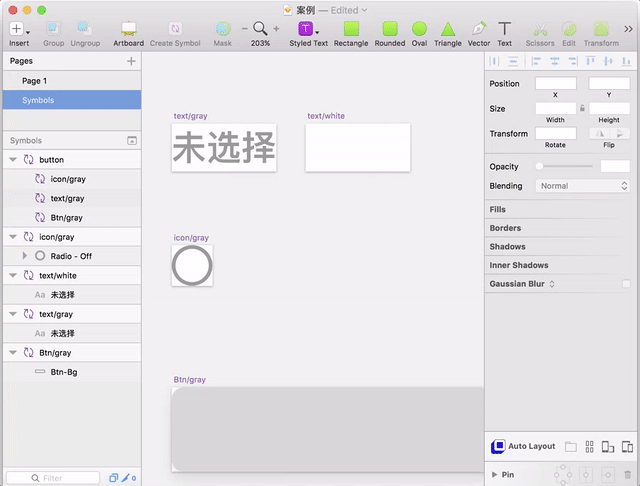
Task: Click the Position X input field
Action: click(556, 83)
